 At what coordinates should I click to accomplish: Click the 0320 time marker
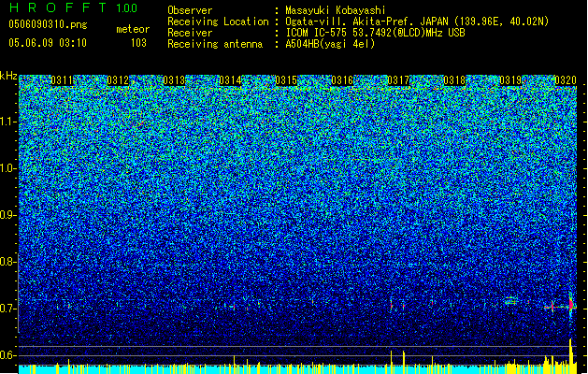coord(566,80)
